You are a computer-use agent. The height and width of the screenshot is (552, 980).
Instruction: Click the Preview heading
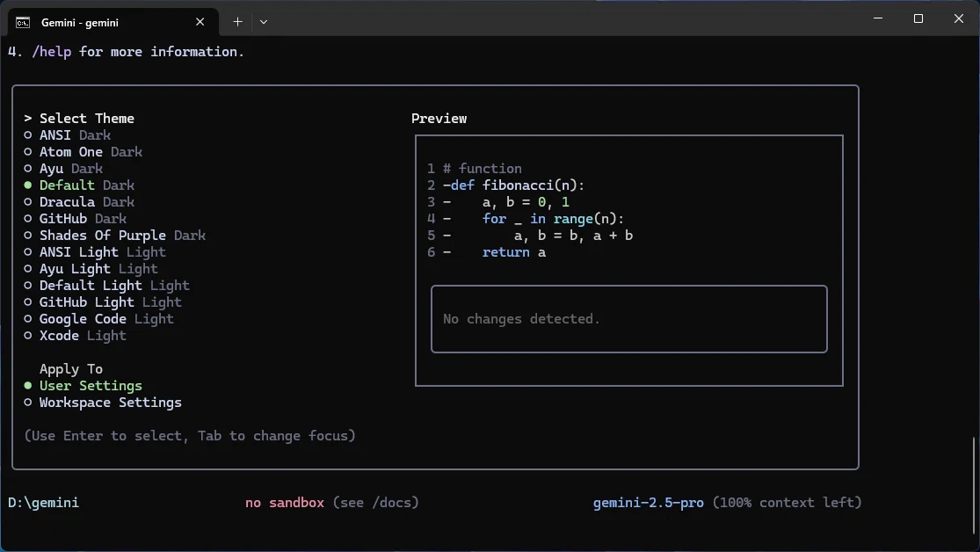[439, 119]
